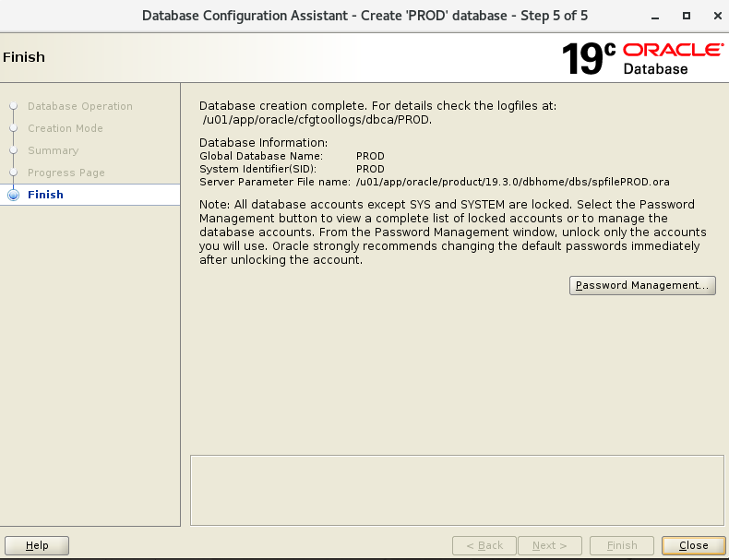
Task: Click the 'System Identifier(SID):' label
Action: click(x=258, y=169)
